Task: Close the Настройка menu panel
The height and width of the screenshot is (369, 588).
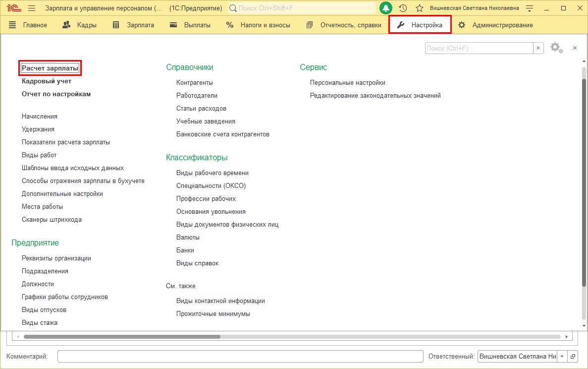Action: click(575, 48)
